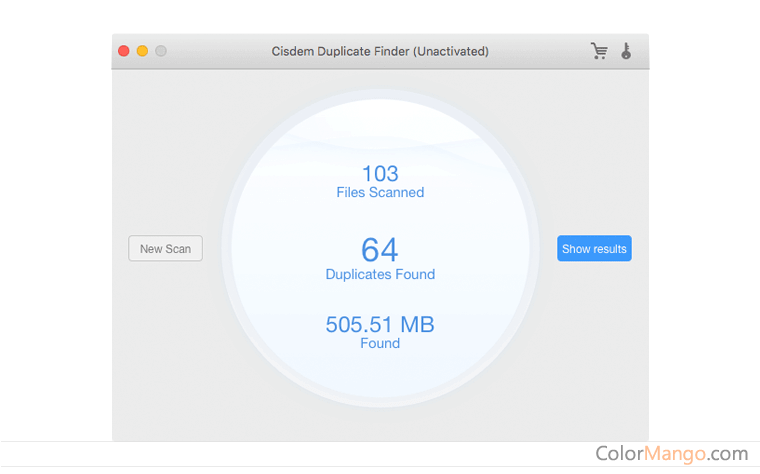Viewport: 760px width, 474px height.
Task: Click the Cisdem Duplicate Finder title text
Action: pyautogui.click(x=338, y=51)
